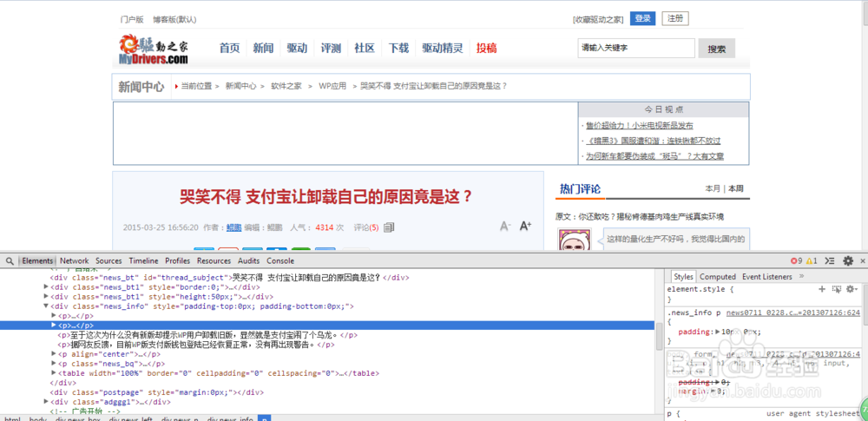Open the Console tab
Image resolution: width=868 pixels, height=421 pixels.
280,261
